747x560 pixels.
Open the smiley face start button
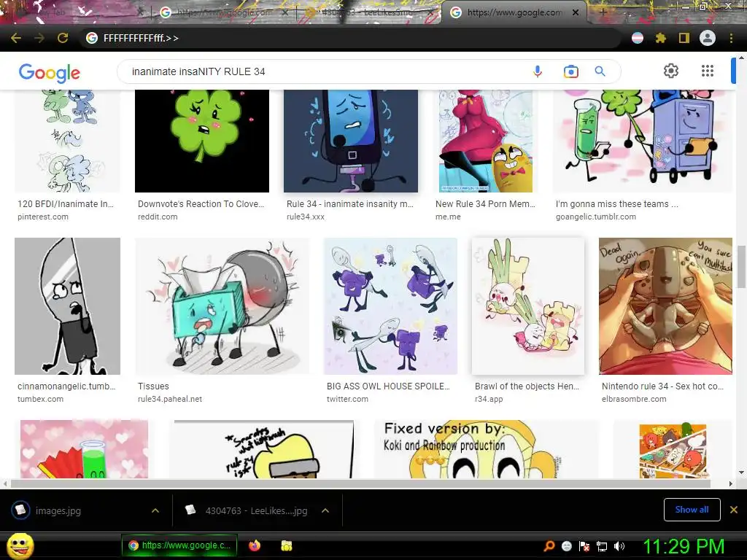[20, 546]
